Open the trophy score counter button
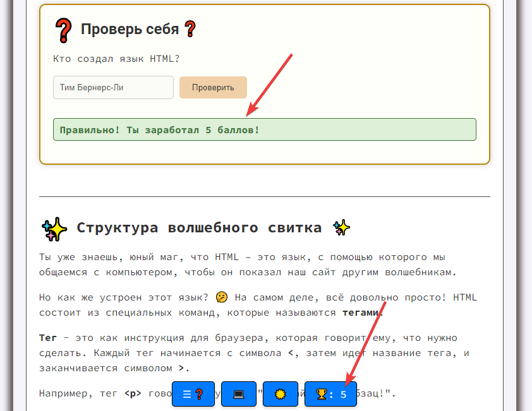532x411 pixels. pyautogui.click(x=331, y=394)
